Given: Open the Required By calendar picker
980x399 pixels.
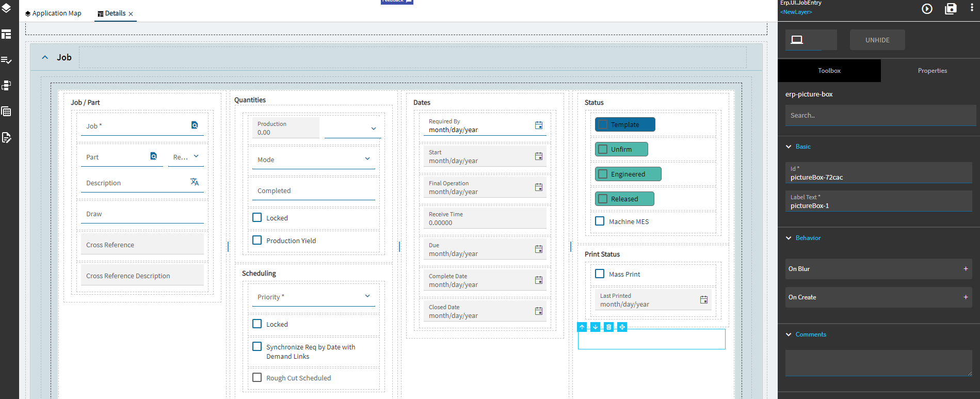Looking at the screenshot, I should tap(539, 125).
